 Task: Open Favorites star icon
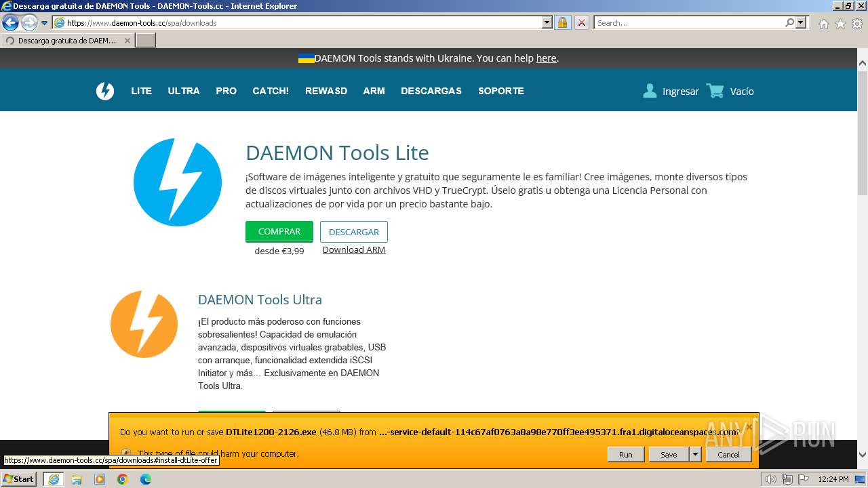click(840, 24)
